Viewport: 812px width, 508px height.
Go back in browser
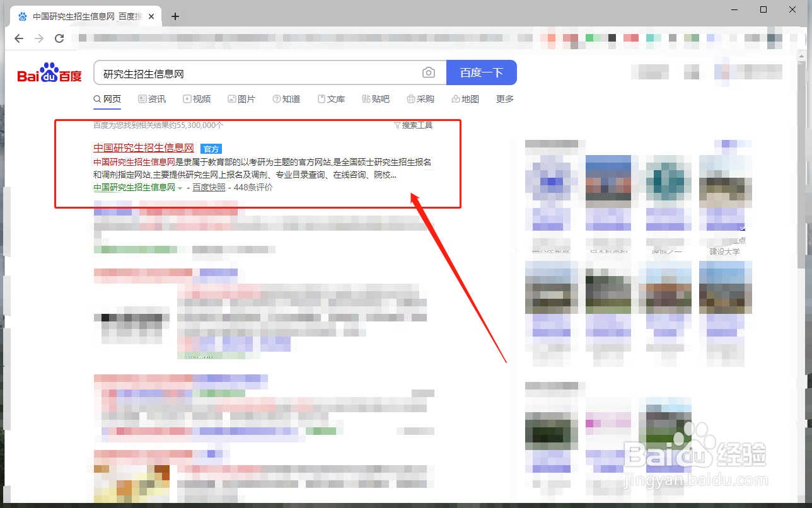[19, 38]
